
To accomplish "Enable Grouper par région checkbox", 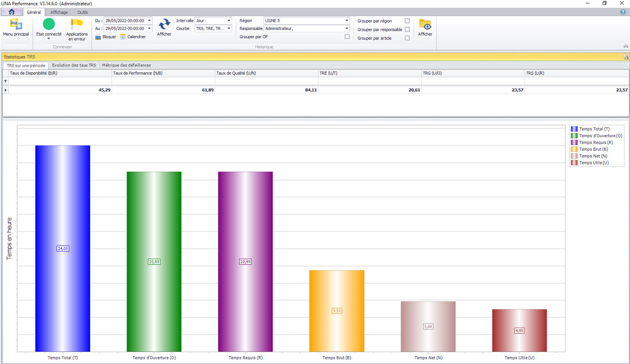I will (x=407, y=21).
